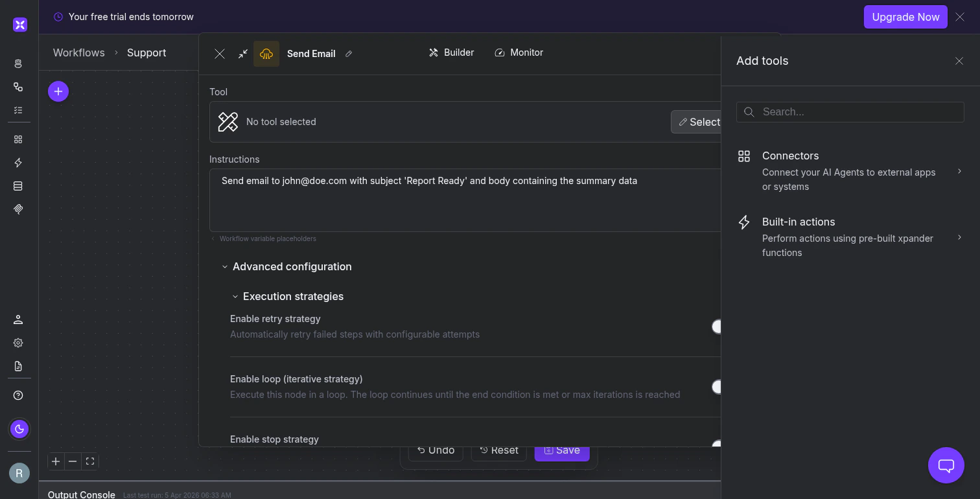Open the Builder tab
This screenshot has height=499, width=980.
452,52
